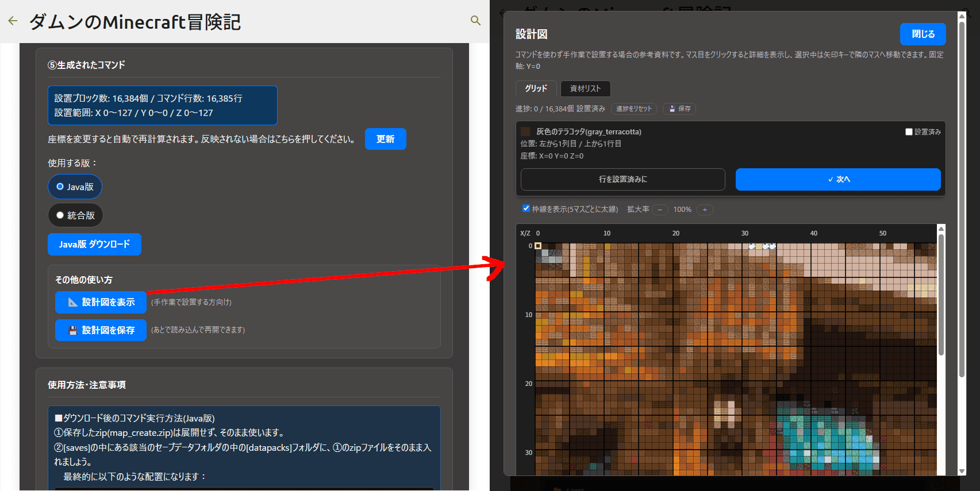Click the Java版 ダウンロード button

(94, 244)
